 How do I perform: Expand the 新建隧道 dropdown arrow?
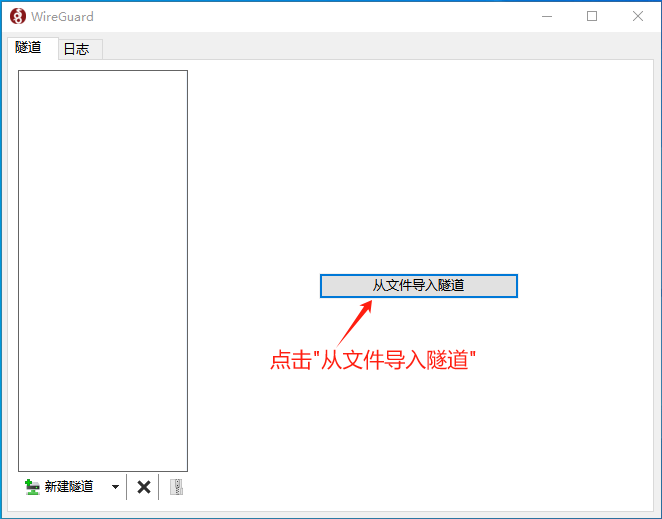click(115, 487)
